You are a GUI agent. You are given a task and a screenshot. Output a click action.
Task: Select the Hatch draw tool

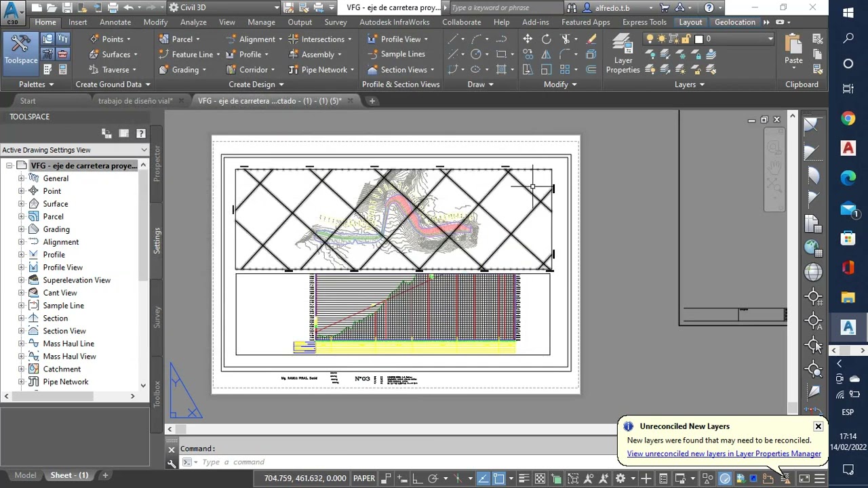(x=501, y=69)
